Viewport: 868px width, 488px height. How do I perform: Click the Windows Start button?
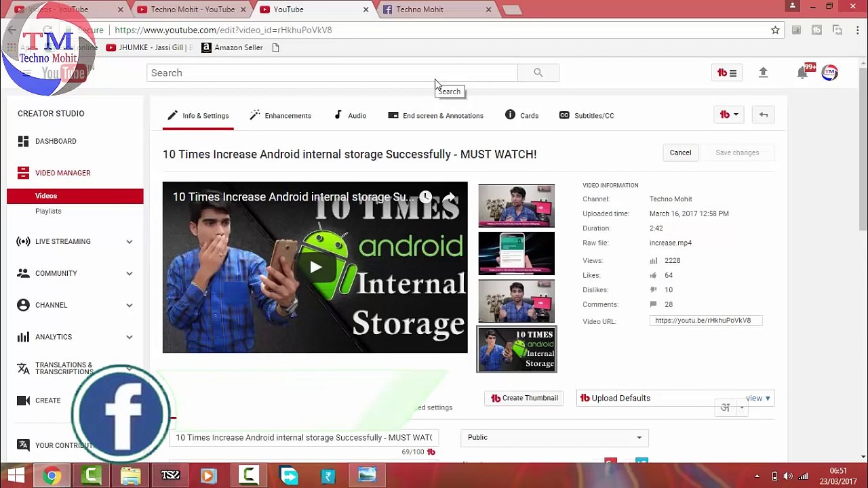pyautogui.click(x=16, y=476)
